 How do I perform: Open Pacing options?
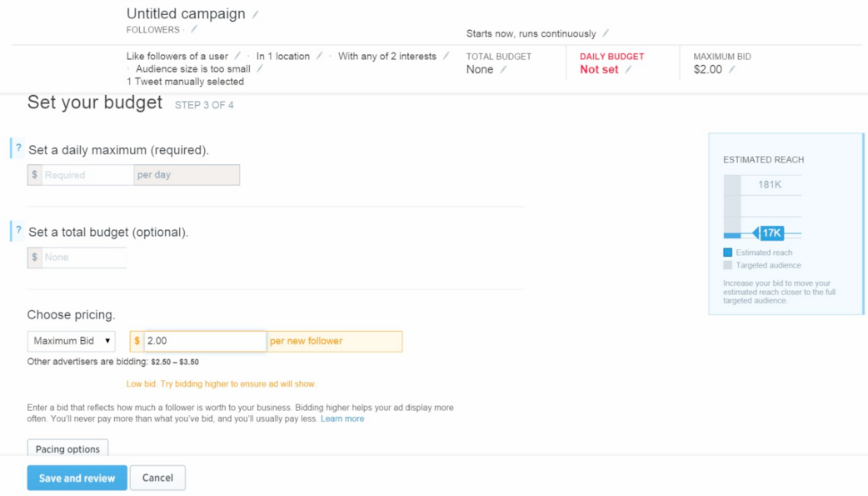tap(67, 448)
